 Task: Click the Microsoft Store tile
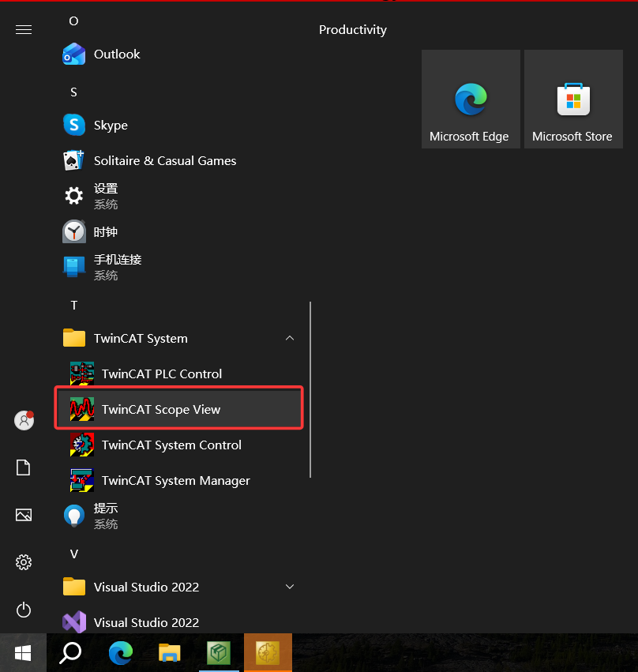point(572,99)
